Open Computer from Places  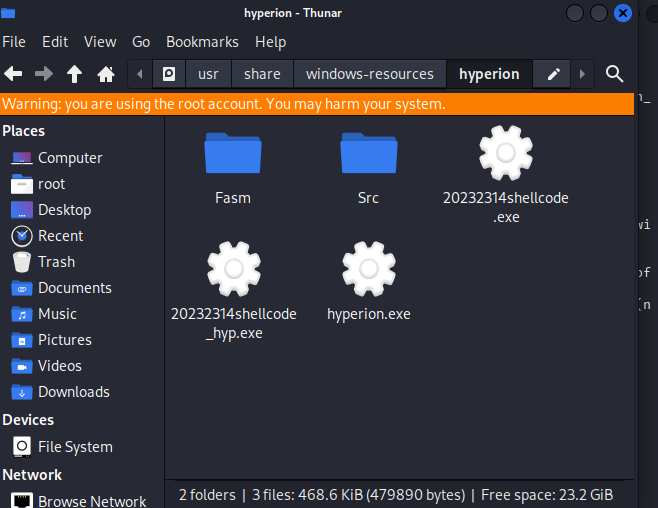(70, 158)
